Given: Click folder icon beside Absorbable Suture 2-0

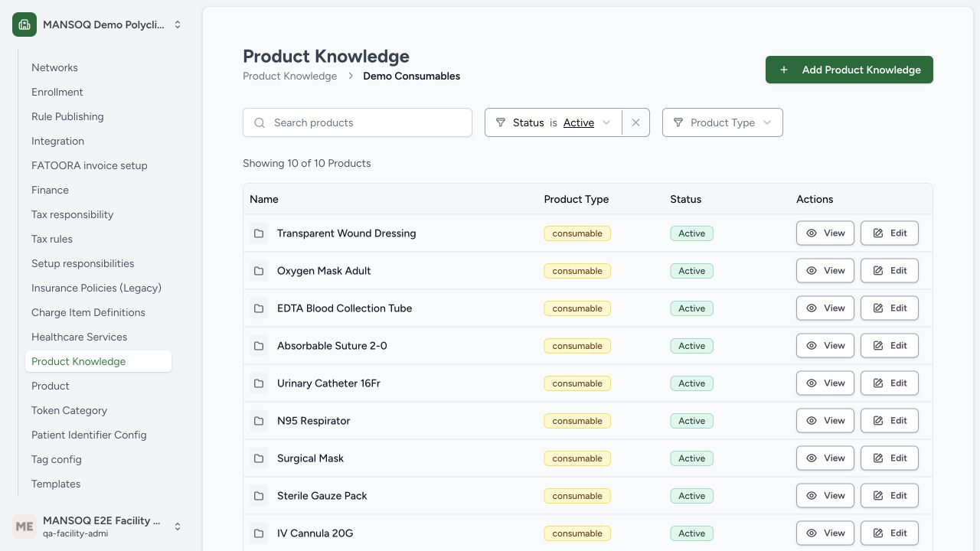Looking at the screenshot, I should click(259, 346).
